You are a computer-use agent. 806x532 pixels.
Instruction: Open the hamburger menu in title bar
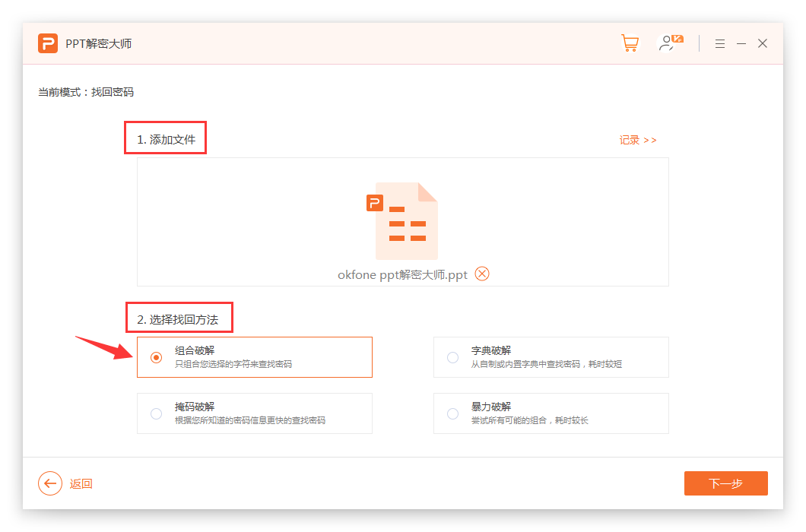(x=719, y=43)
